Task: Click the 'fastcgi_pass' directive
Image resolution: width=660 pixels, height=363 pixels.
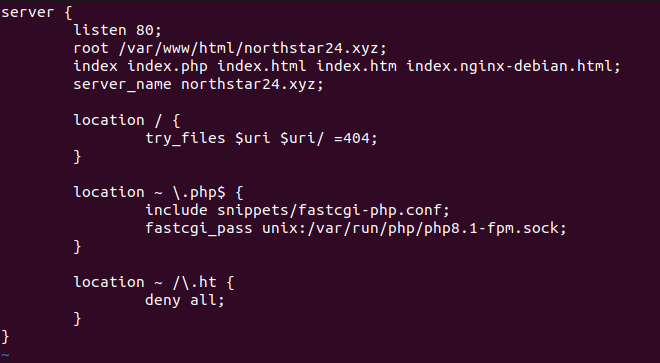Action: tap(199, 229)
